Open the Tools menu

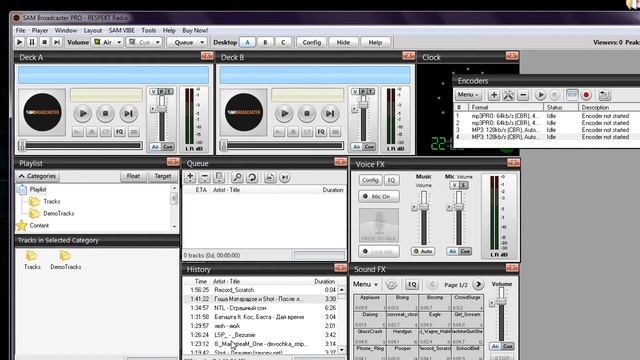click(149, 30)
